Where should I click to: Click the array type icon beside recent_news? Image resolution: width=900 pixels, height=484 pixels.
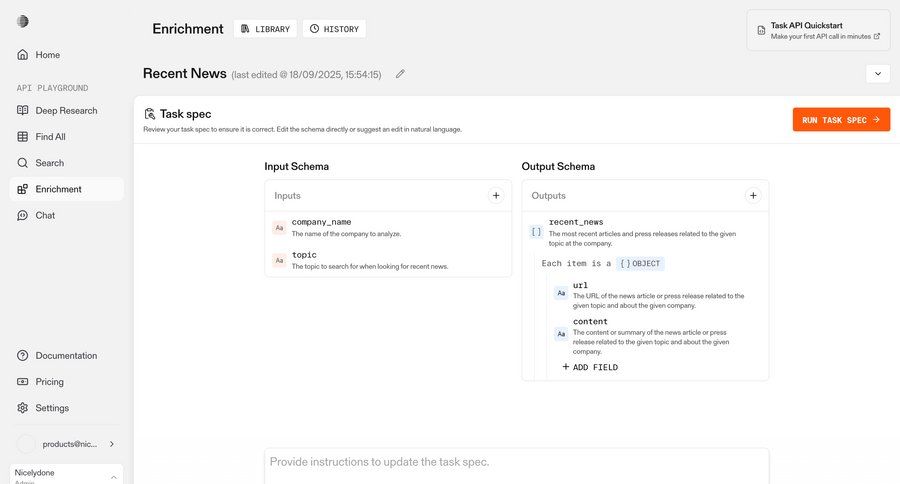pyautogui.click(x=536, y=232)
